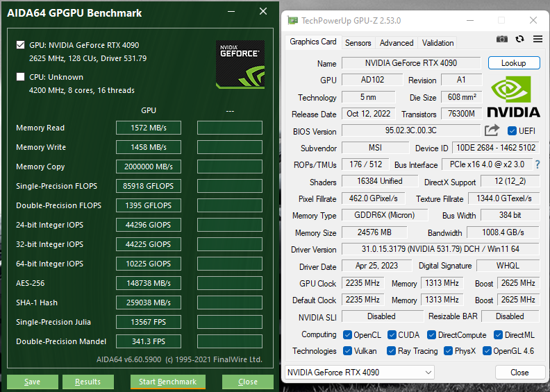Click the Double-Precision FLOPS 1395 GFLOPS value
Viewport: 550px width, 392px height.
click(149, 205)
